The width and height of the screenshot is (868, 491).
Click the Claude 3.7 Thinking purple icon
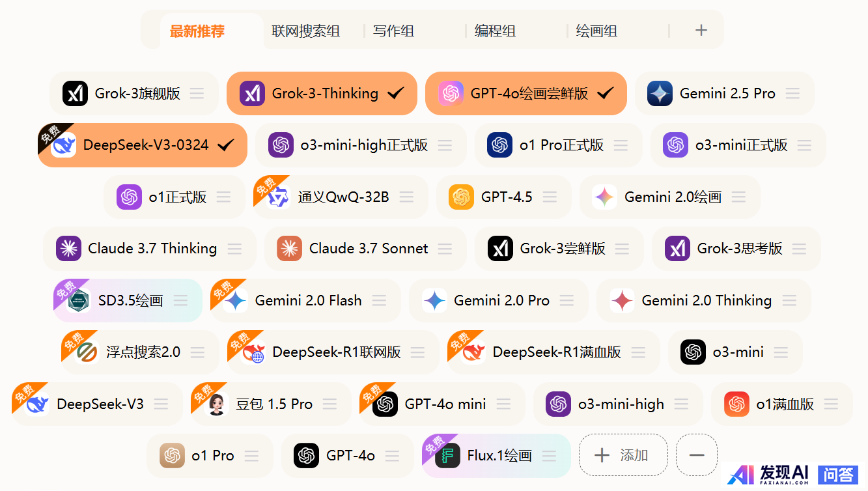(x=68, y=249)
